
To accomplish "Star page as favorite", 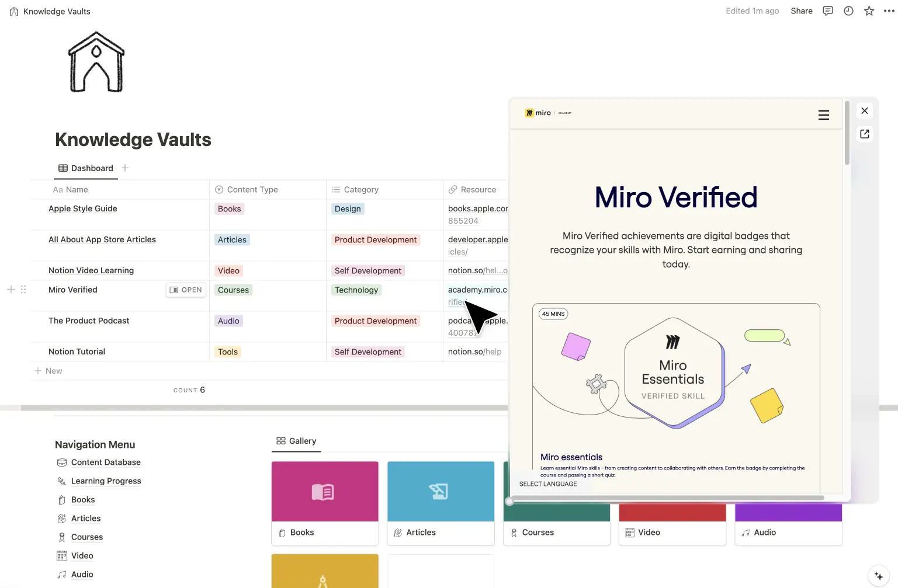I will [x=869, y=11].
